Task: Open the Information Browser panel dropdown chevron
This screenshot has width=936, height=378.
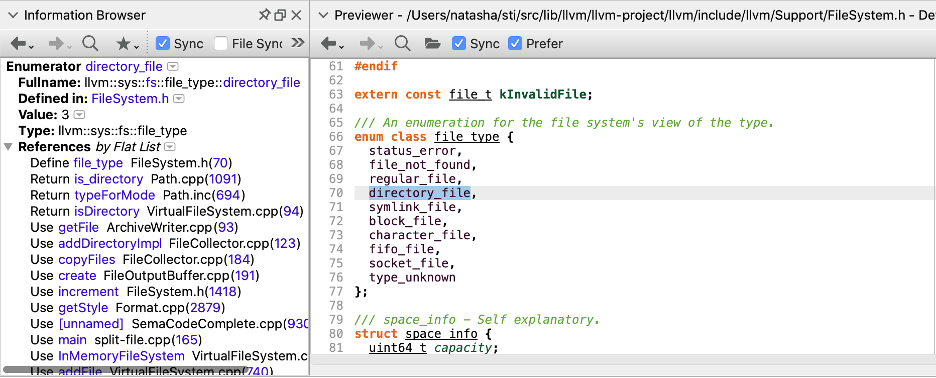Action: (x=14, y=16)
